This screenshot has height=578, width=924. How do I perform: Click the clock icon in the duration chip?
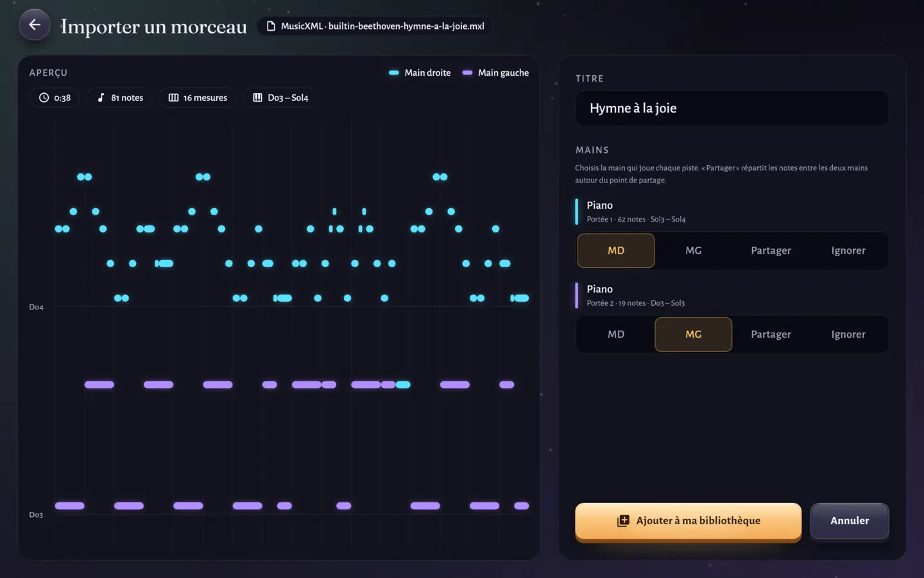coord(44,98)
